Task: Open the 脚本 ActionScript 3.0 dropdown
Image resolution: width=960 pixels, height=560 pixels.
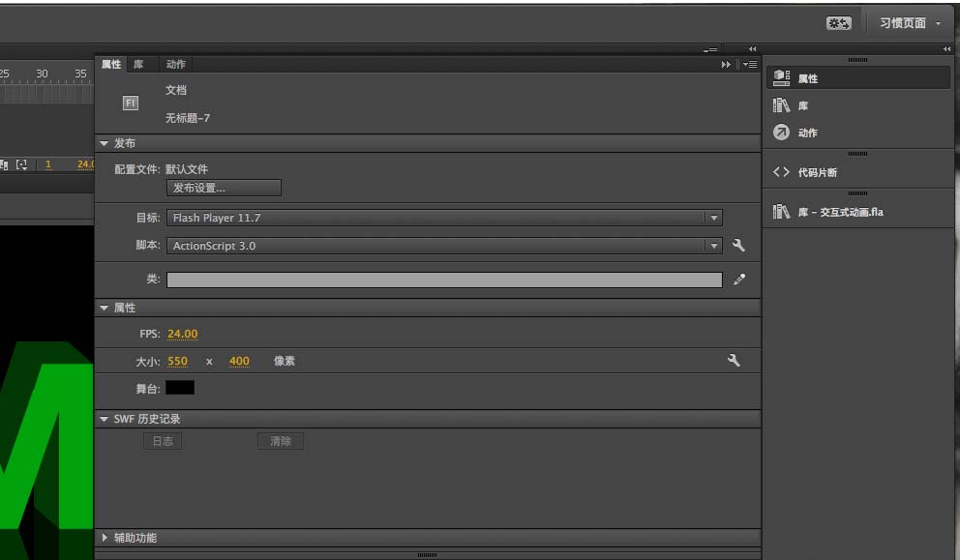Action: (x=444, y=246)
